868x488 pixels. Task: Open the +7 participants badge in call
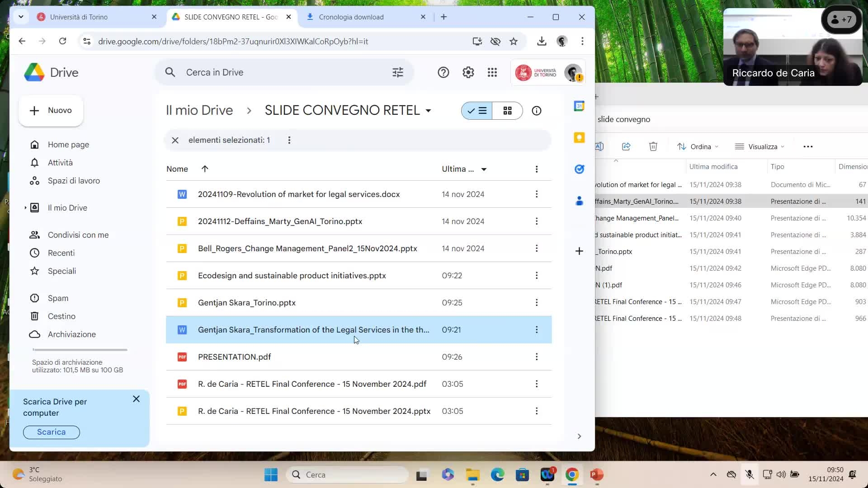pyautogui.click(x=841, y=19)
